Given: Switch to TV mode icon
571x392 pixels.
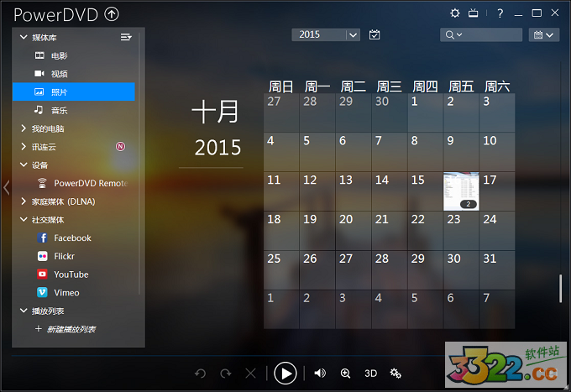Looking at the screenshot, I should [473, 13].
